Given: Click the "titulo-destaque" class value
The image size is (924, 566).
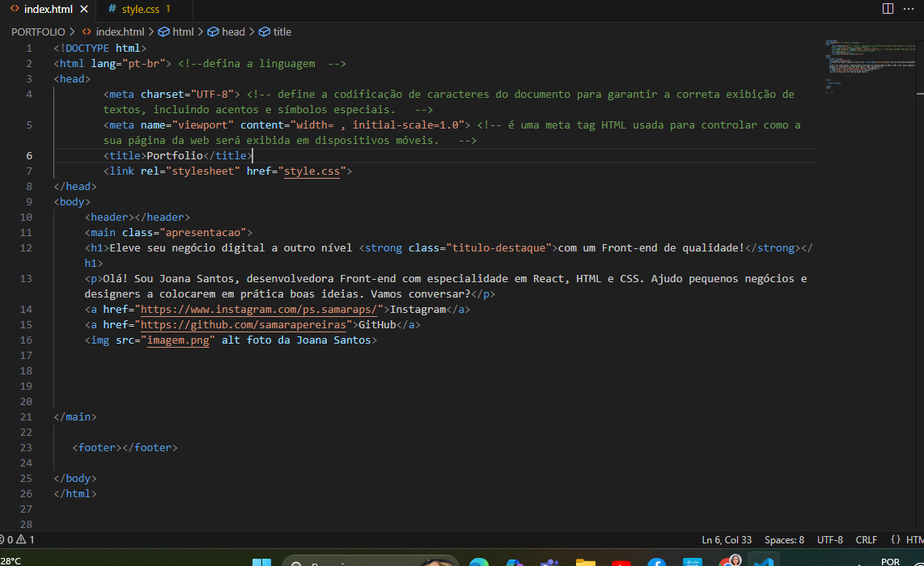Looking at the screenshot, I should tap(498, 248).
